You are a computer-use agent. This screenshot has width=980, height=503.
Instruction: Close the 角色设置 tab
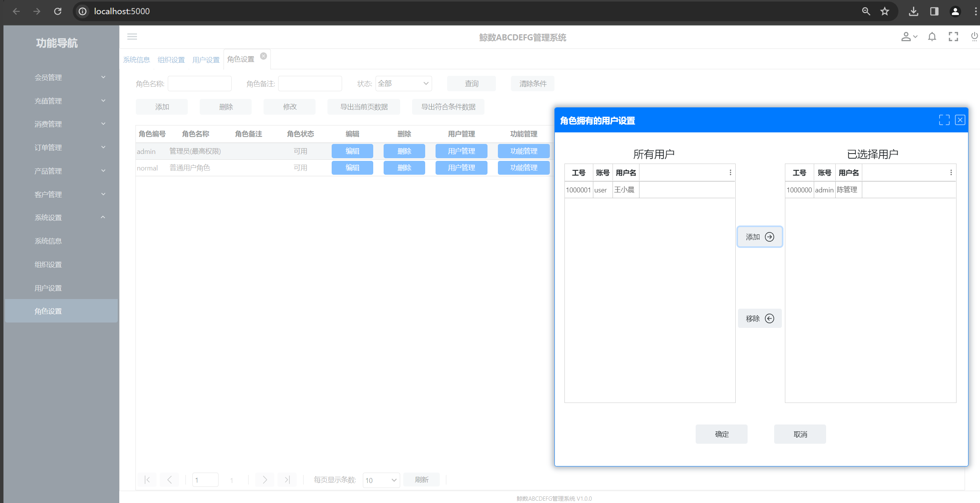click(x=264, y=56)
